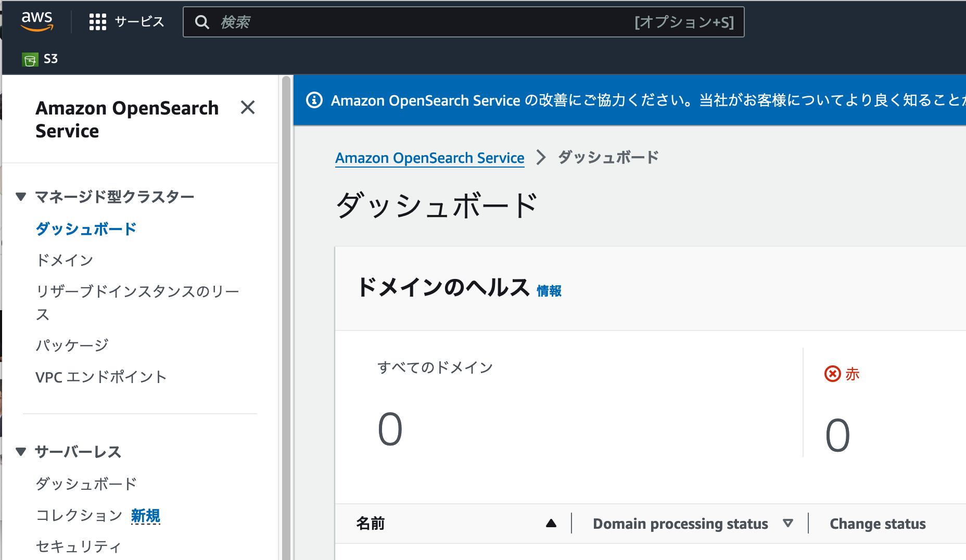This screenshot has height=560, width=966.
Task: Click the search magnifier icon
Action: (202, 22)
